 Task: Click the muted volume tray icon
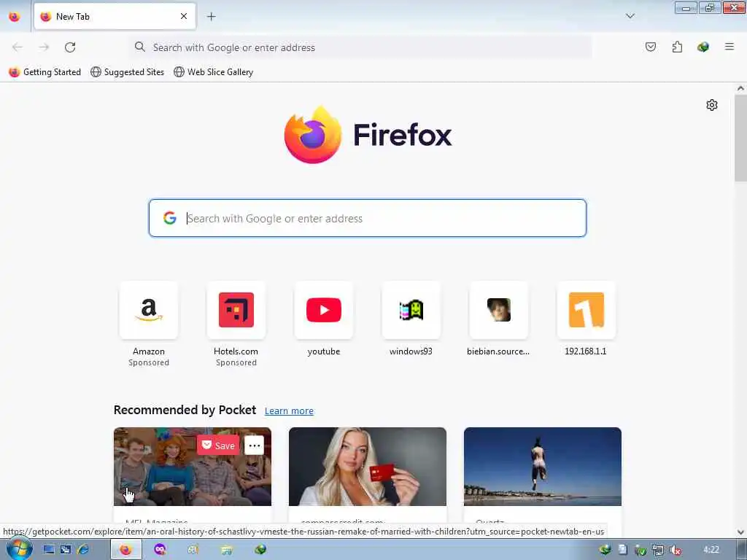point(675,550)
